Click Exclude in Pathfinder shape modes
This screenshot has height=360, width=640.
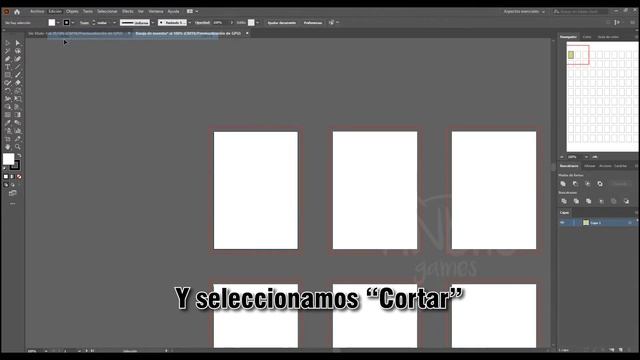[600, 184]
